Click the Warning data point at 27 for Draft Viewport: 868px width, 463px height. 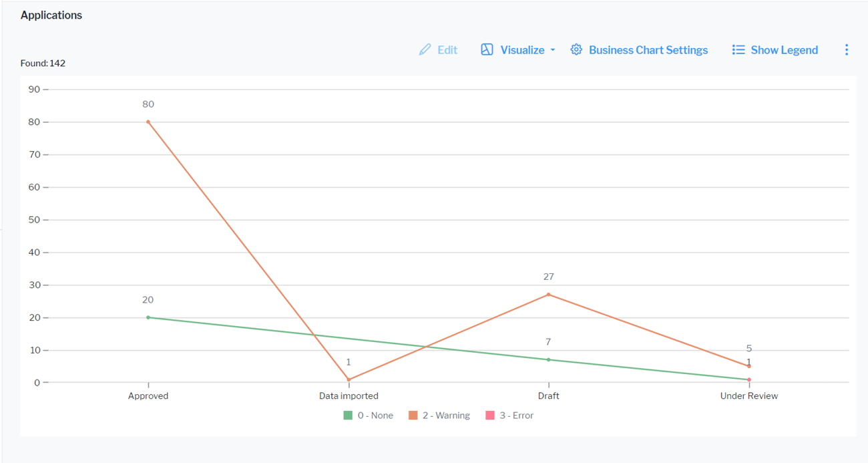pos(549,295)
